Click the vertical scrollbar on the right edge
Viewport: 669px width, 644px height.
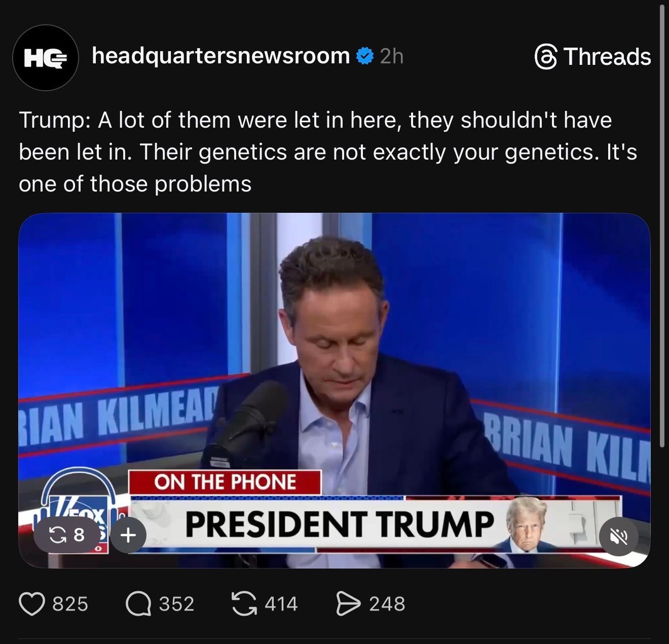[x=662, y=228]
